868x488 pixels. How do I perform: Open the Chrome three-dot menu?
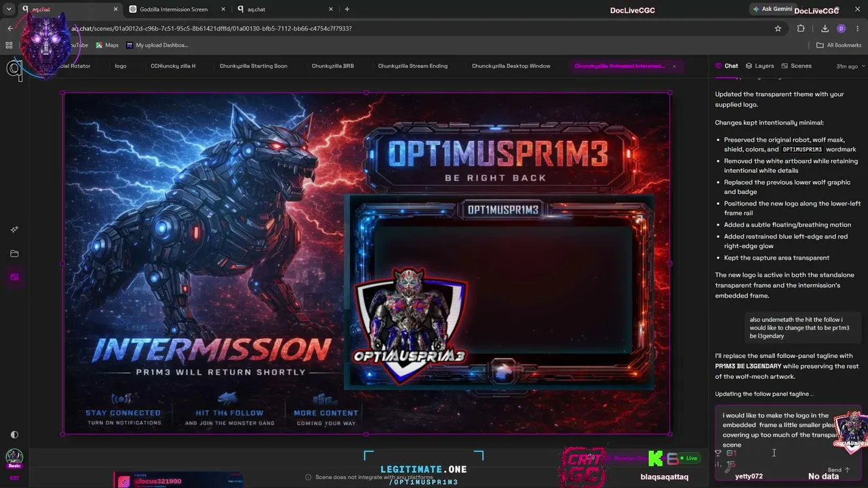click(858, 28)
